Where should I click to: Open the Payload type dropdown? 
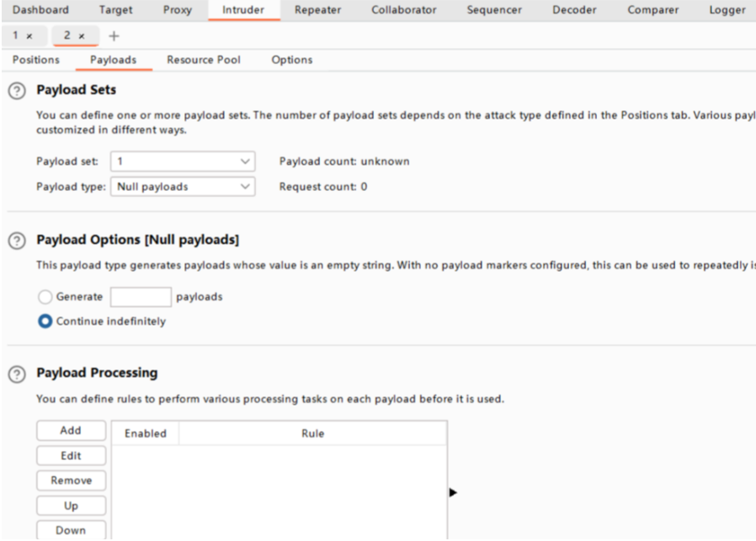(x=183, y=187)
